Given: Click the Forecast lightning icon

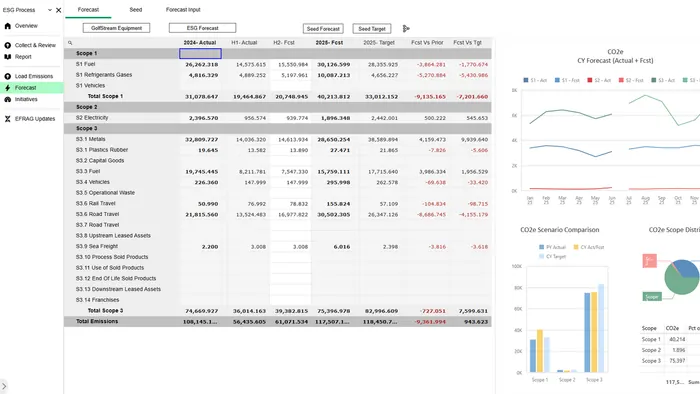Looking at the screenshot, I should coord(8,88).
